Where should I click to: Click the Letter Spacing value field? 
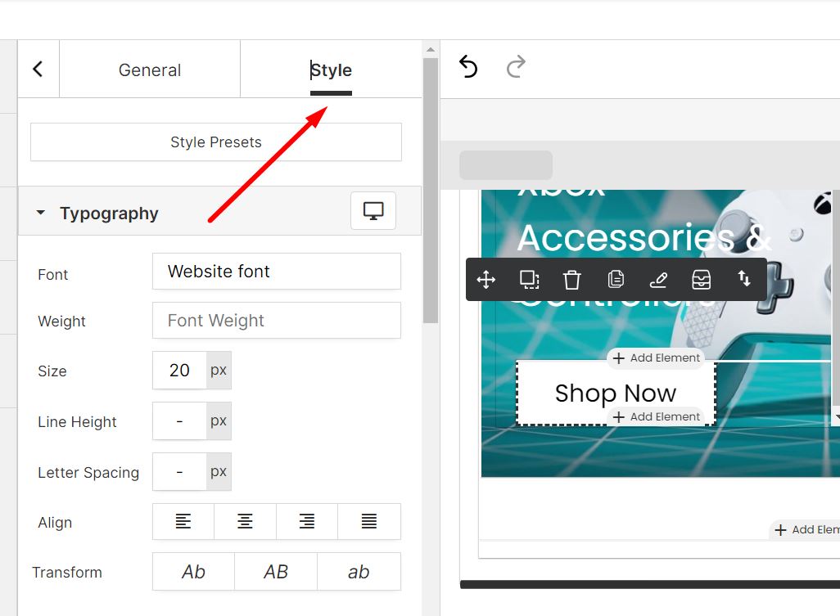179,472
